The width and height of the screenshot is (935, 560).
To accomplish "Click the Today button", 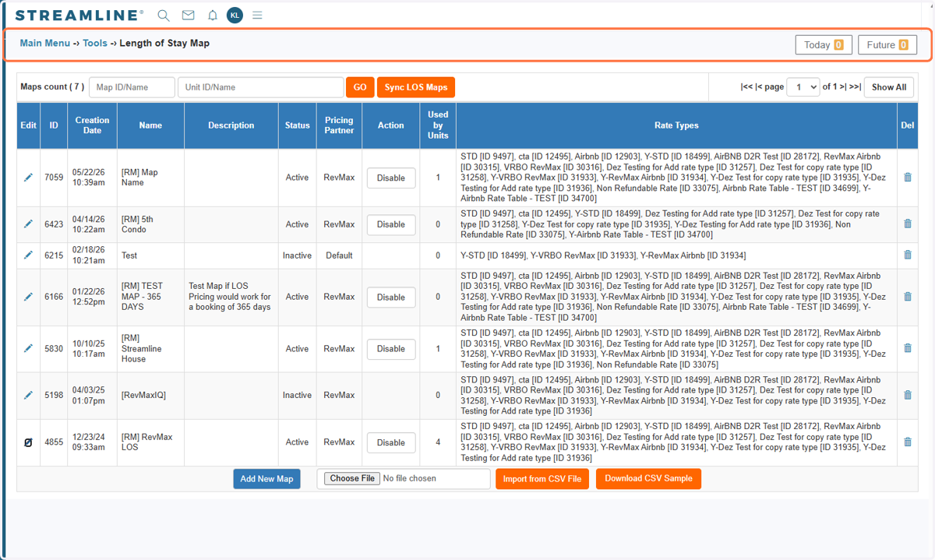I will 824,45.
